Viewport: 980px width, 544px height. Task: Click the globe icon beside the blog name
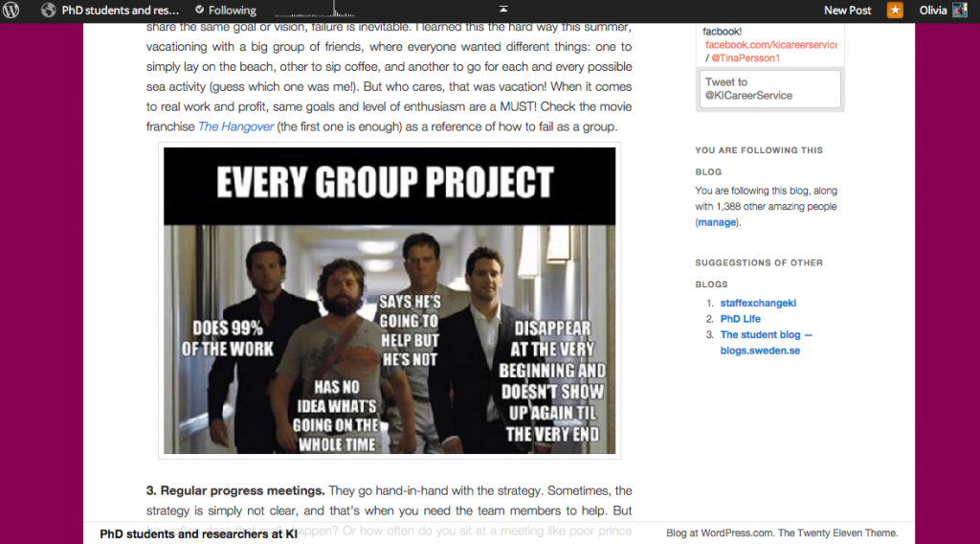(x=49, y=11)
